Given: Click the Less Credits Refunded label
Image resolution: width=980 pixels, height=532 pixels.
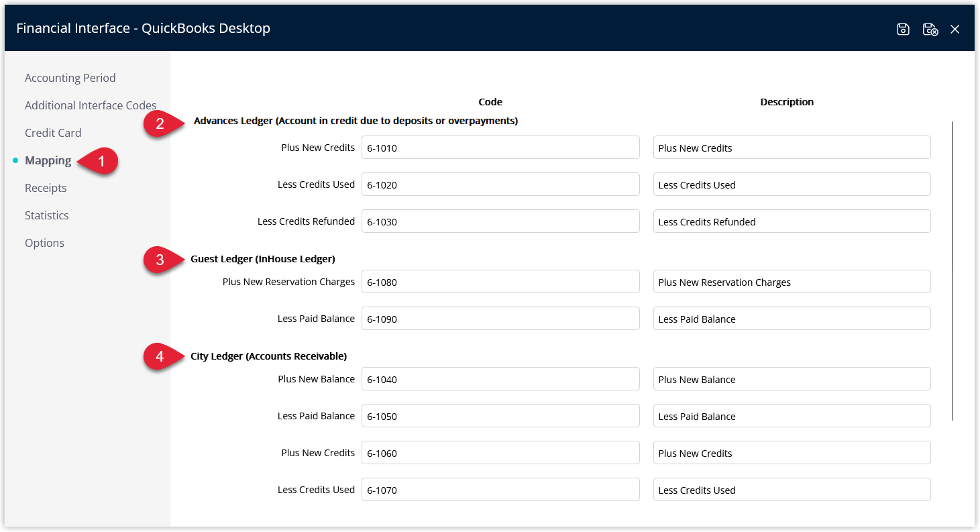Looking at the screenshot, I should [x=306, y=221].
